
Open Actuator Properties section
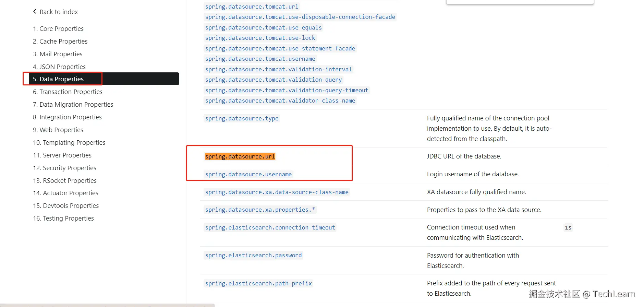click(65, 193)
